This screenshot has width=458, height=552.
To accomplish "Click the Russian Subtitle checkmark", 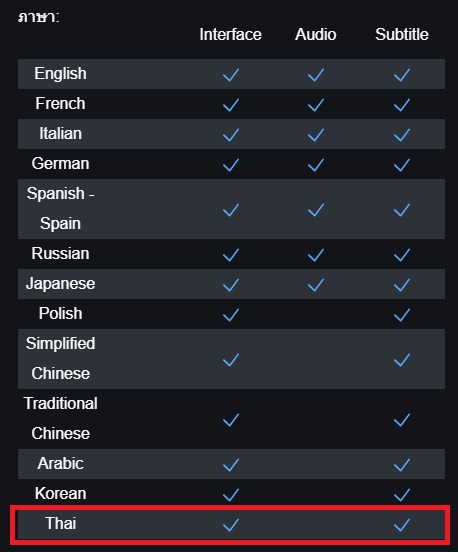I will [x=402, y=255].
